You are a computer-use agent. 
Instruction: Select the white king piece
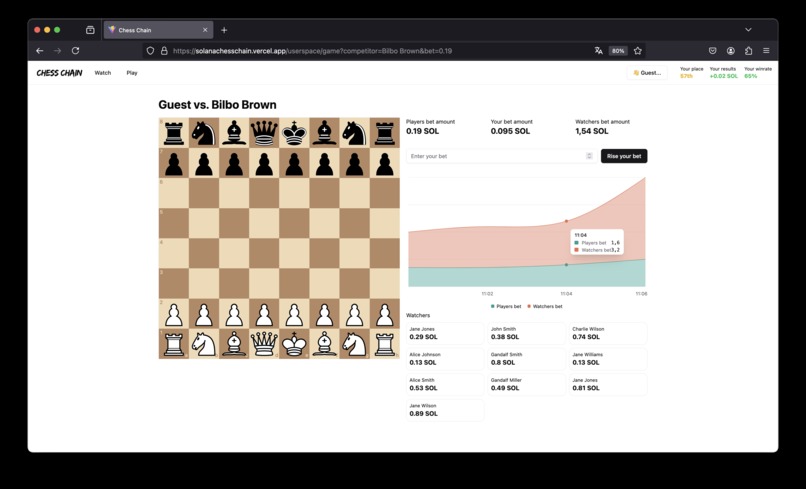[x=295, y=344]
